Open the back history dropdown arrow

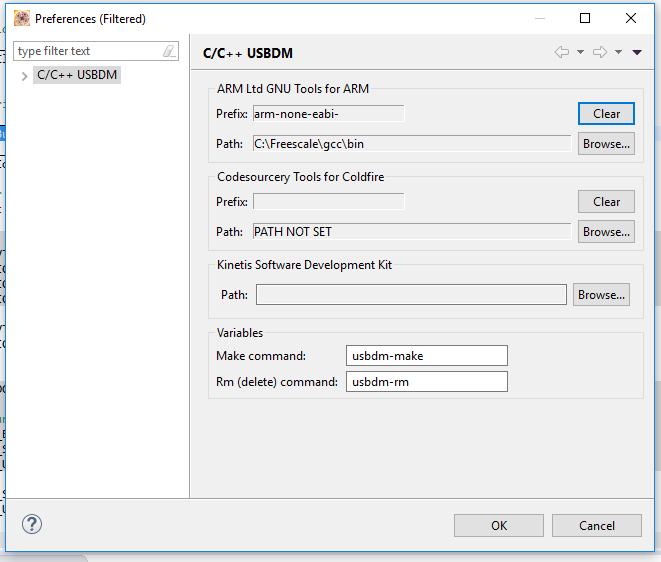580,52
